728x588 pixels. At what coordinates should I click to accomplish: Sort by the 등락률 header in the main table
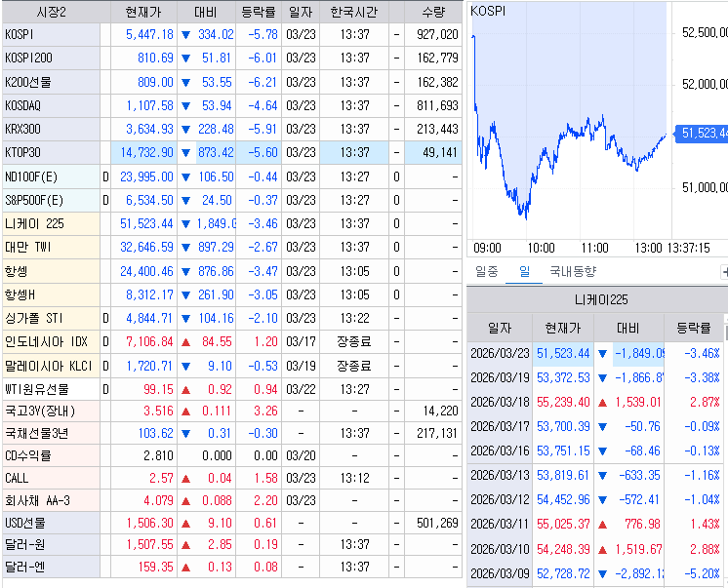coord(259,11)
